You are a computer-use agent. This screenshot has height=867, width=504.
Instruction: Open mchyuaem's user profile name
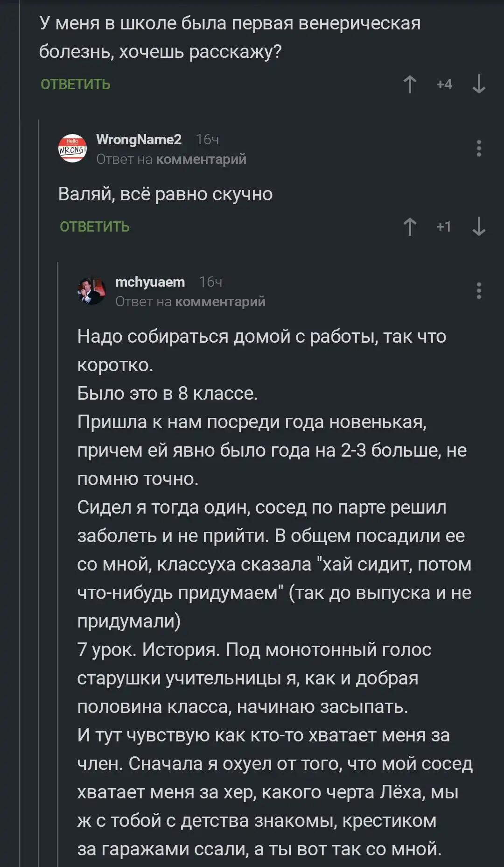(x=150, y=282)
